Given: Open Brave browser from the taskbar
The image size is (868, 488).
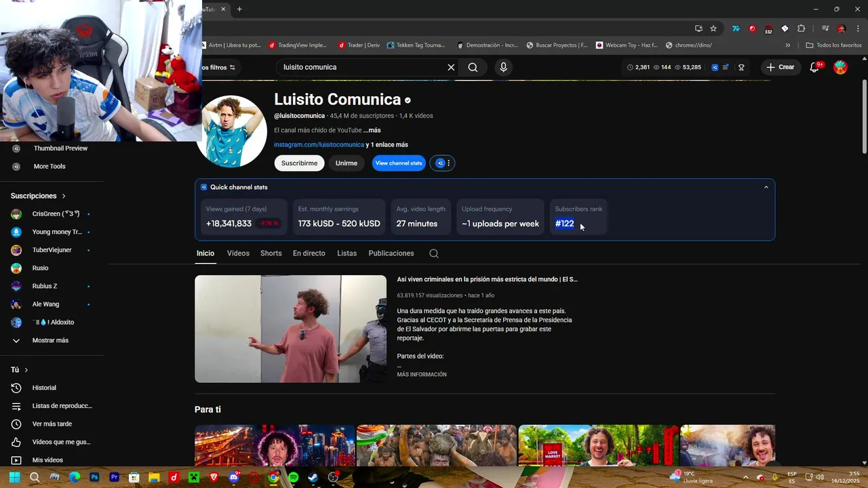Looking at the screenshot, I should pyautogui.click(x=214, y=477).
